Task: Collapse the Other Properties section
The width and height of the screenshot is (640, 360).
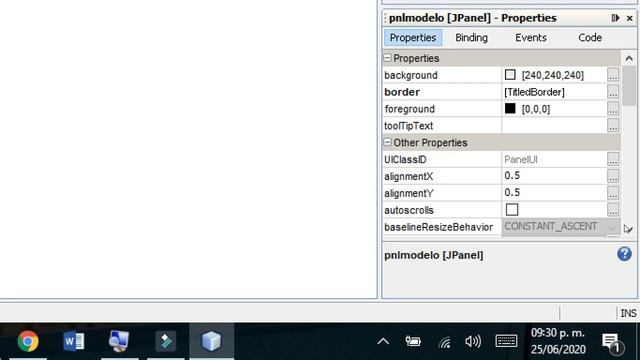Action: (x=387, y=142)
